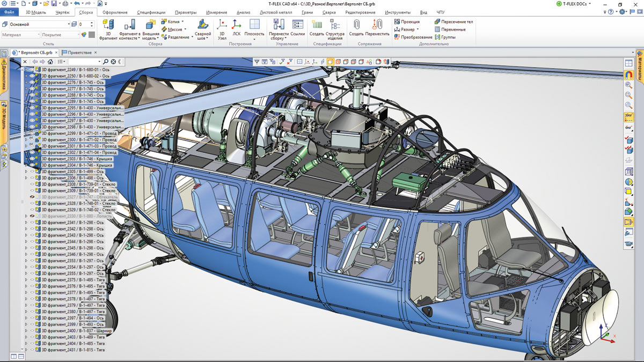Open the Переменные editor
644x362 pixels.
(450, 29)
